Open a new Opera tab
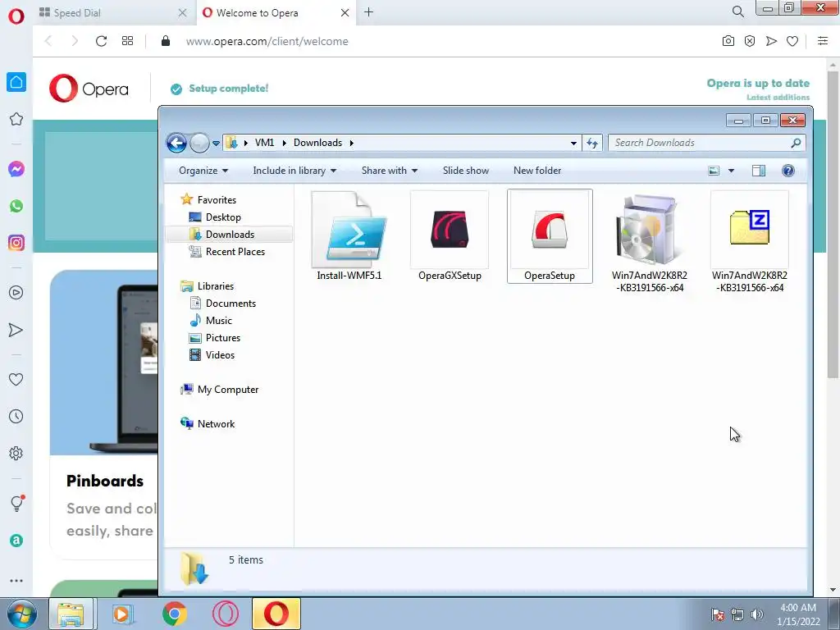The width and height of the screenshot is (840, 630). point(368,12)
